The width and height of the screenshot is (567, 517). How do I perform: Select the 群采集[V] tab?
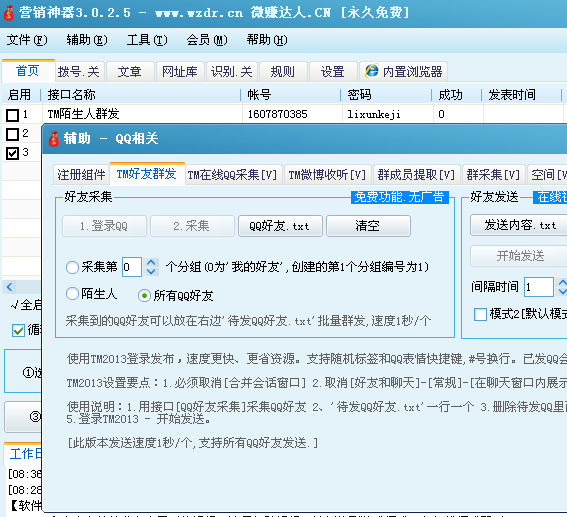click(493, 175)
